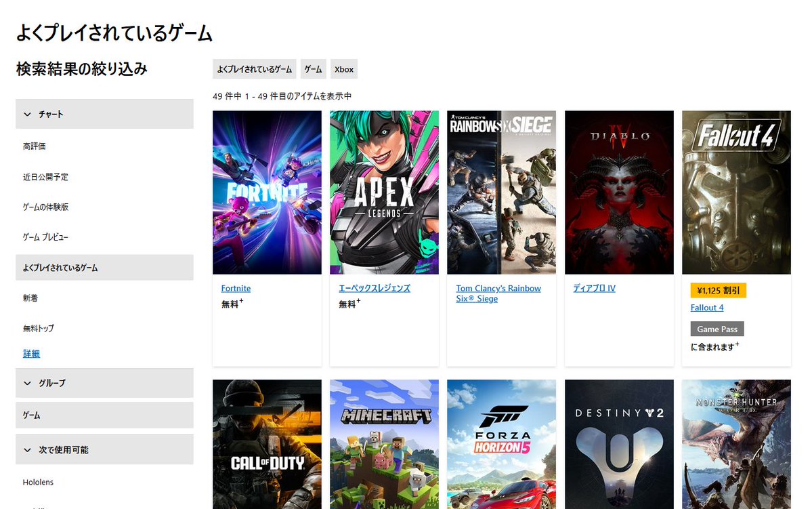Follow the Fortnite title link

[x=236, y=288]
